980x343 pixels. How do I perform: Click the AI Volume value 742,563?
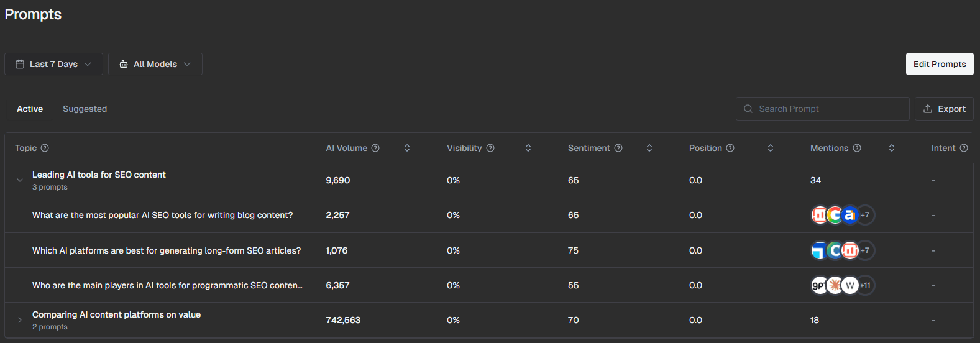(343, 320)
